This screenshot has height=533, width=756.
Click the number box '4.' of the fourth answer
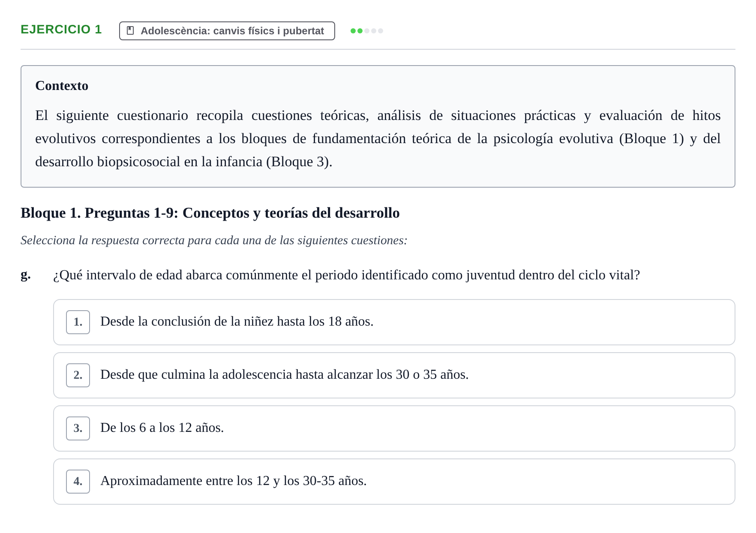78,482
